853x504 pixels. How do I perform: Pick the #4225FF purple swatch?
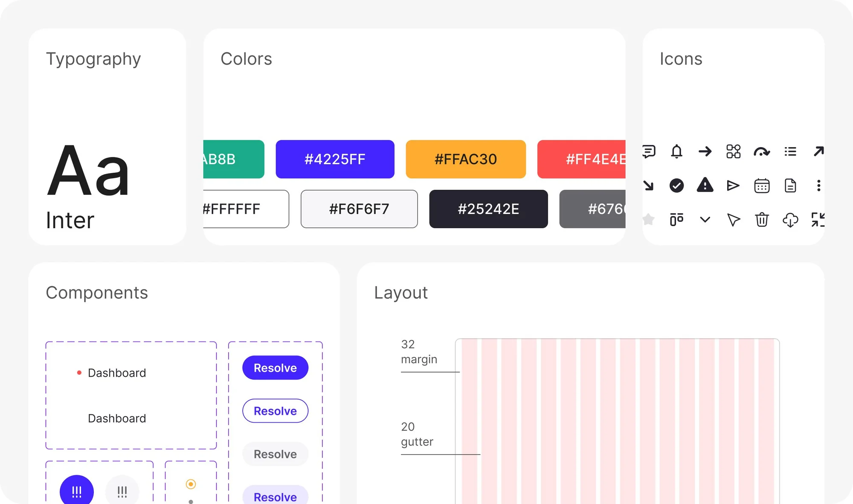(x=335, y=159)
